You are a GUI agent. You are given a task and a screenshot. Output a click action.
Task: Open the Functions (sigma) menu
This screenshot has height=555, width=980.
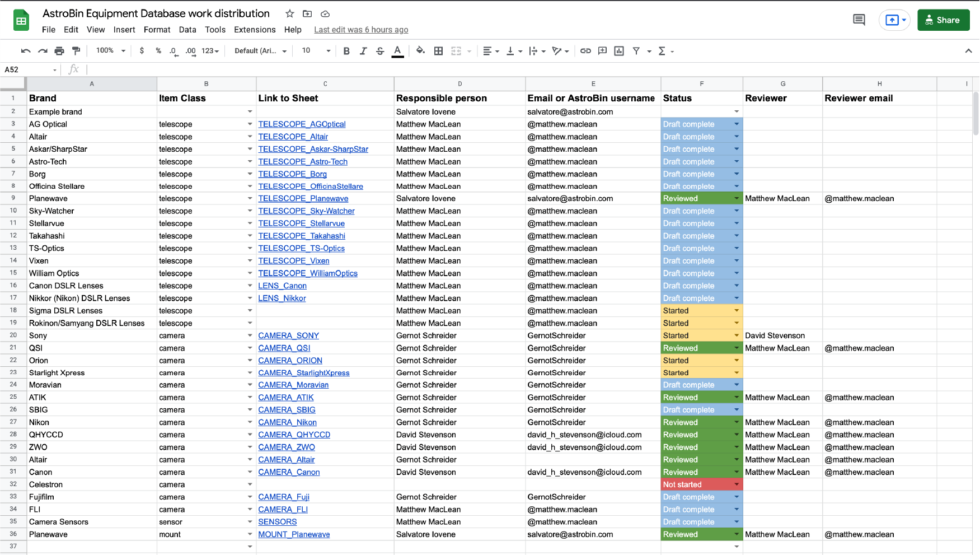(x=663, y=50)
